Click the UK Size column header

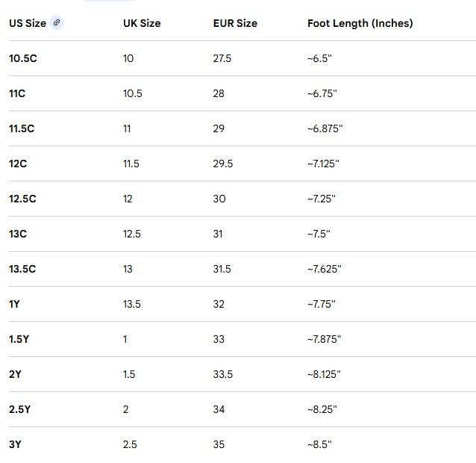point(142,23)
